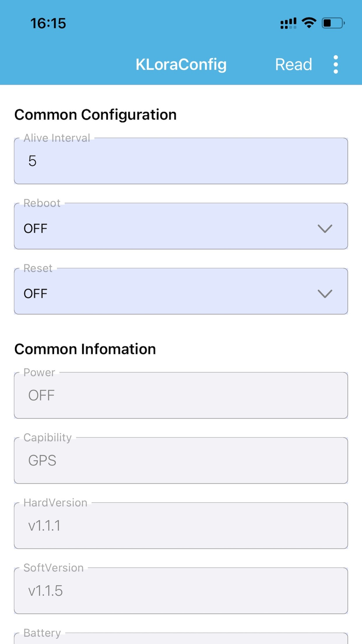
Task: Tap the OFF value in Reboot field
Action: 35,229
